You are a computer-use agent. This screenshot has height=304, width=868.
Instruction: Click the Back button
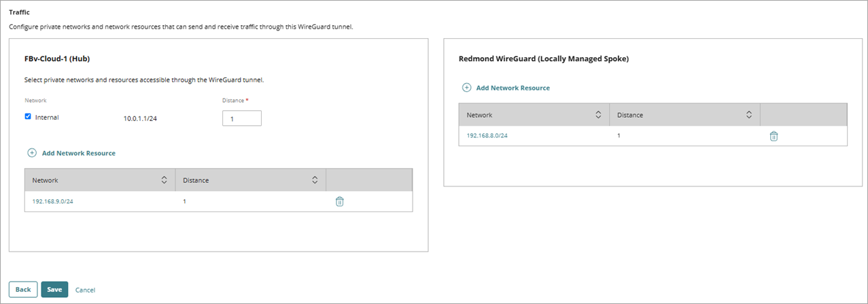tap(23, 290)
